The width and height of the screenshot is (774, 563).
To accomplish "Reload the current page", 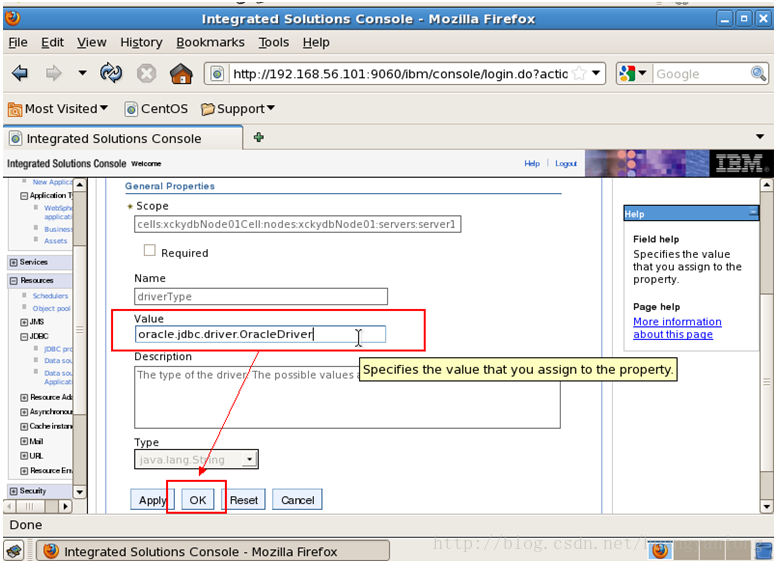I will [x=111, y=74].
